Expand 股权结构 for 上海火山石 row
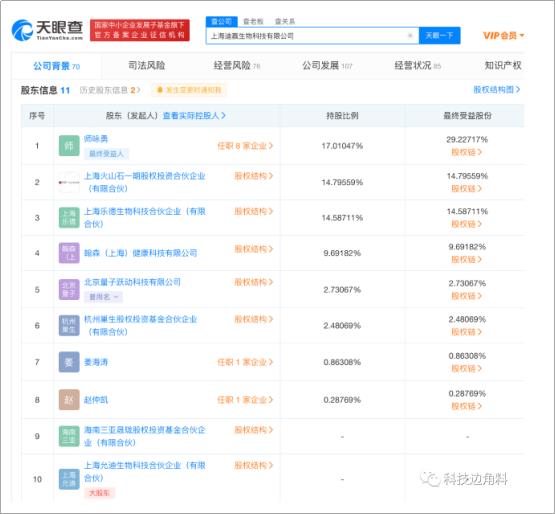Image resolution: width=556 pixels, height=514 pixels. coord(253,176)
